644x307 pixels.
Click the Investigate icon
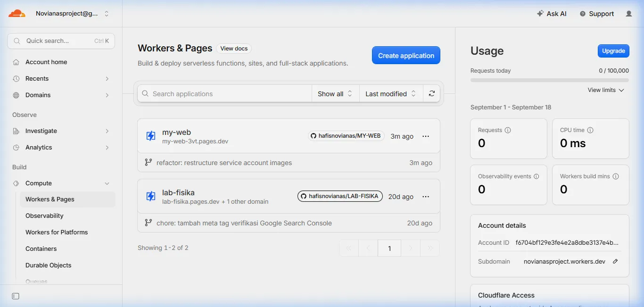16,131
